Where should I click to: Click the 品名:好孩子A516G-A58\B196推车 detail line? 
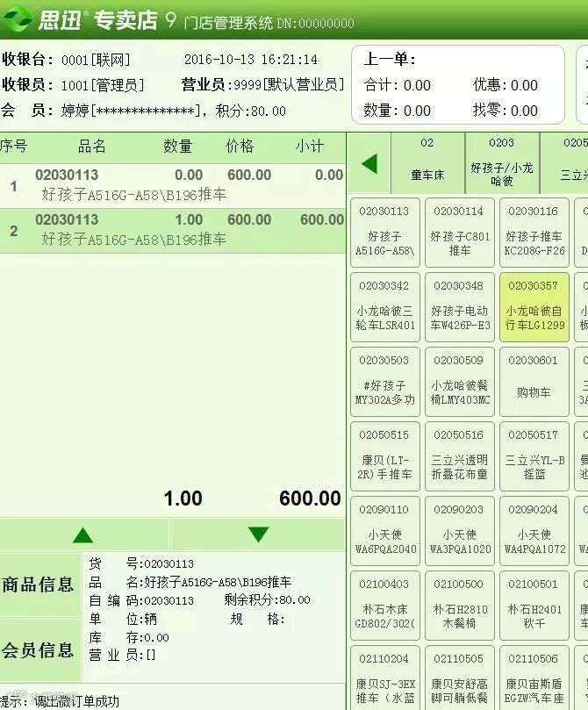(190, 582)
